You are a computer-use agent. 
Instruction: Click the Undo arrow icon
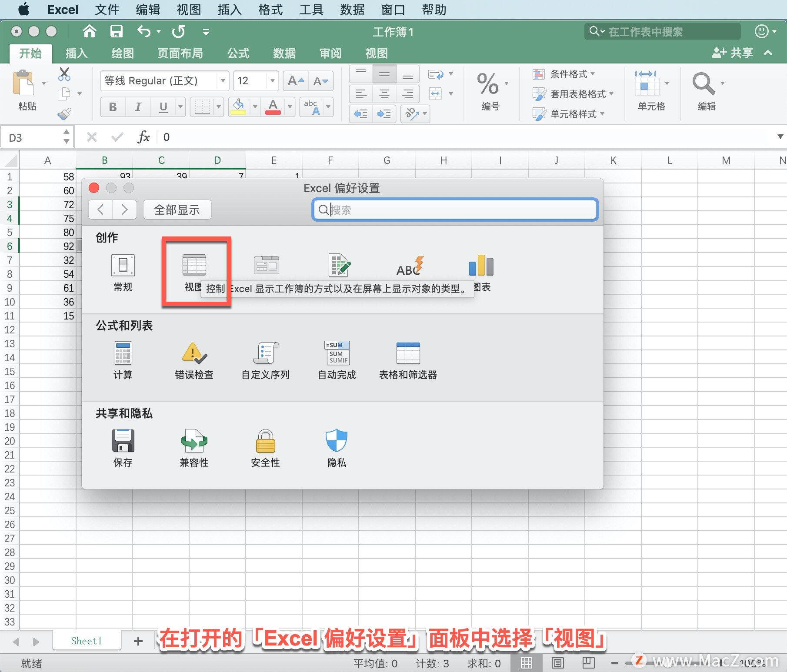point(144,31)
